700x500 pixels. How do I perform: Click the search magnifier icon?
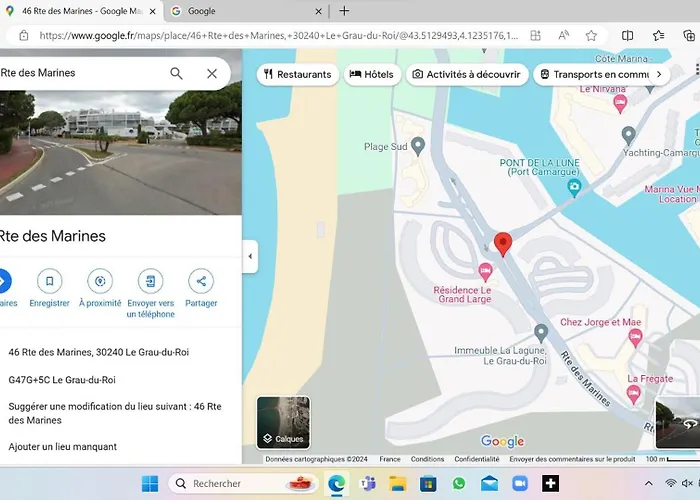coord(176,73)
